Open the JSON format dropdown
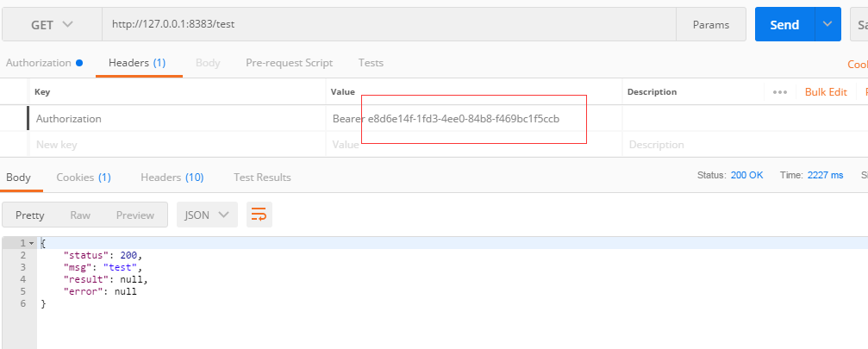Screen dimensions: 868x349 (x=207, y=215)
